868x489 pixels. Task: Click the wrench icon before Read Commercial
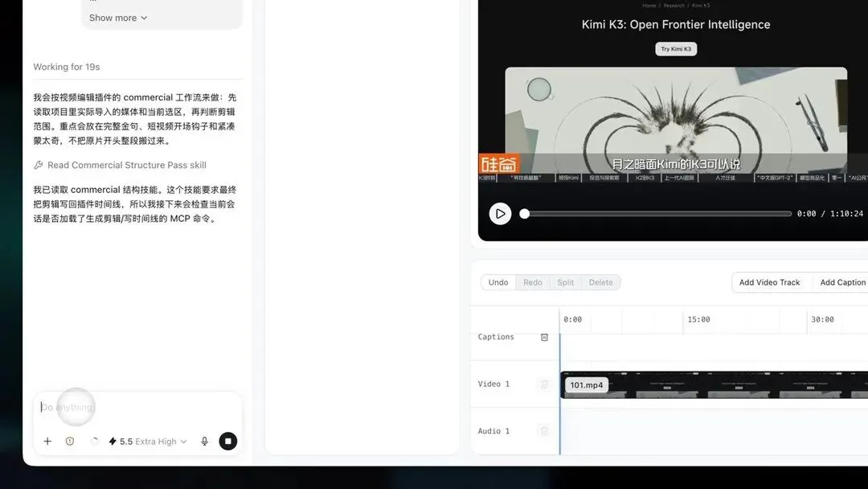pos(39,165)
